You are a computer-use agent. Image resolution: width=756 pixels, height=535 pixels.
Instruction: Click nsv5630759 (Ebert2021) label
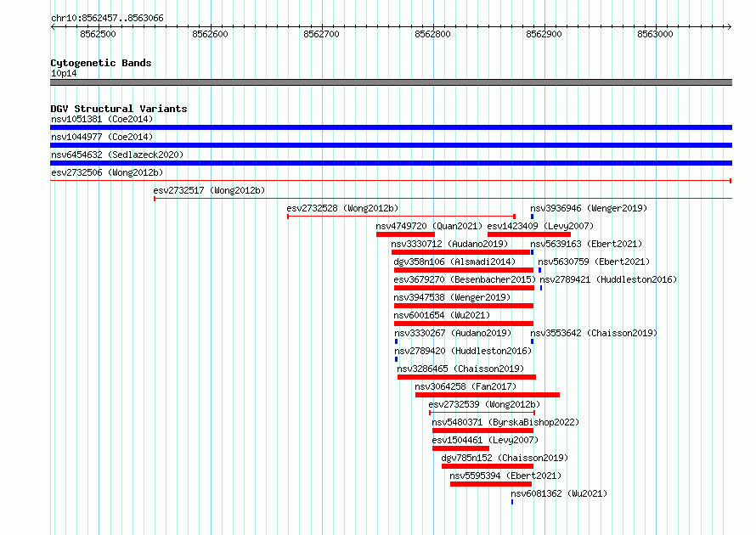pos(594,262)
